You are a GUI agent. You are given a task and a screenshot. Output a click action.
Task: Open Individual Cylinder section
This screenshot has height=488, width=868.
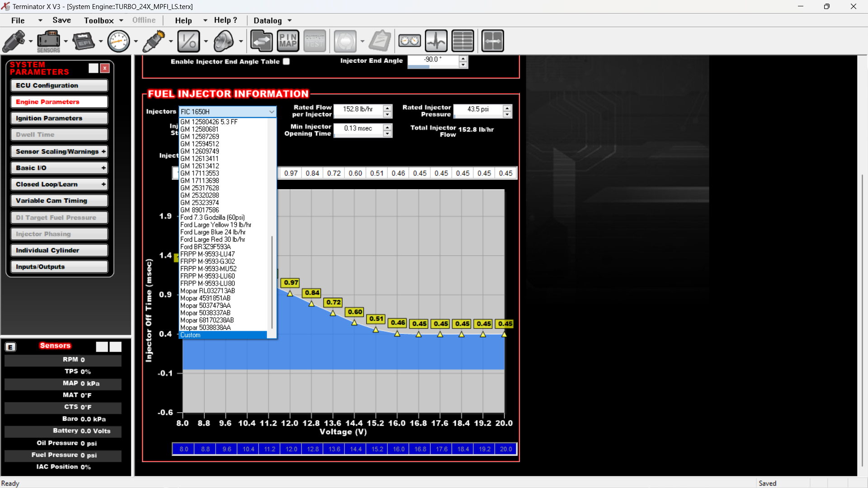pyautogui.click(x=59, y=250)
